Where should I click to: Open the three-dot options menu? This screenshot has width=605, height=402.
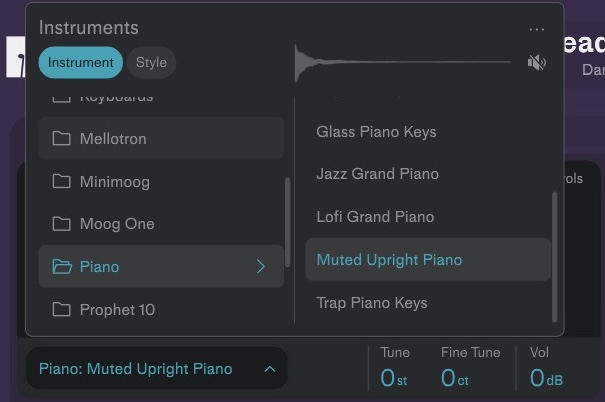(537, 29)
